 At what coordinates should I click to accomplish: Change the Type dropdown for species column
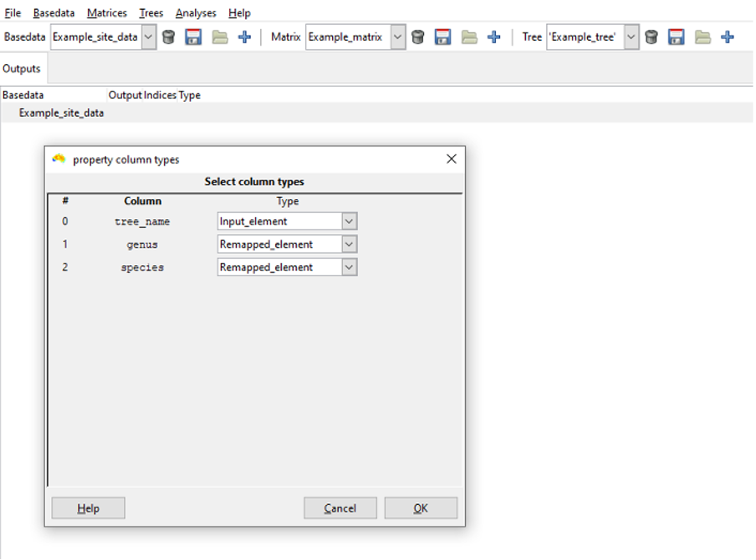(x=350, y=267)
